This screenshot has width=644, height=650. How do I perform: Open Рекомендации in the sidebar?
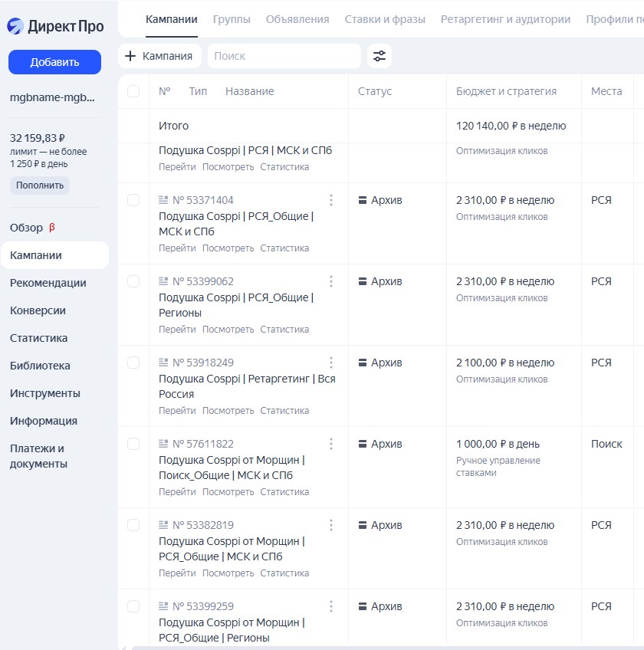pyautogui.click(x=48, y=283)
